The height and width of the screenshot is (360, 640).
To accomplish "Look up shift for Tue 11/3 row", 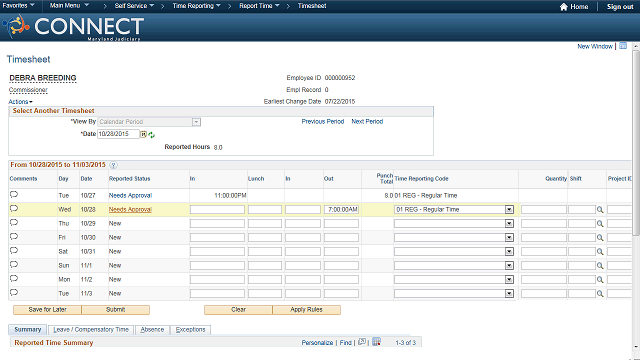I will (x=600, y=293).
